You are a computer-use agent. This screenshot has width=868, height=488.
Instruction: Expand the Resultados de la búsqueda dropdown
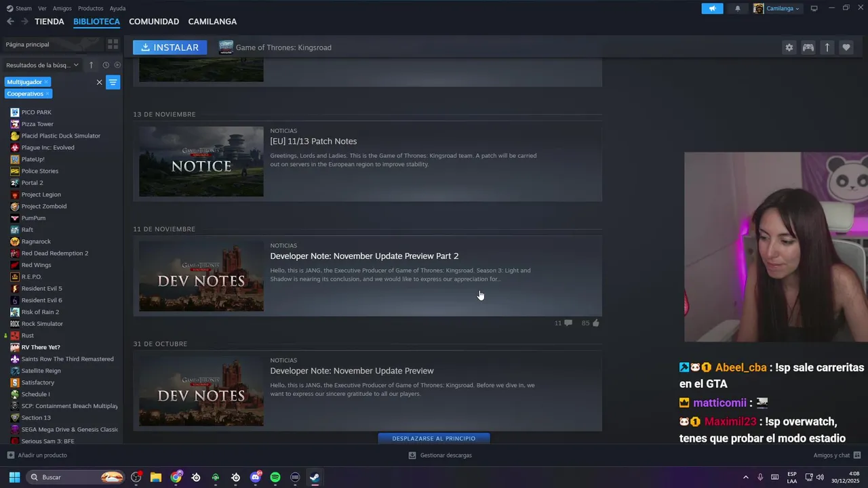click(42, 65)
